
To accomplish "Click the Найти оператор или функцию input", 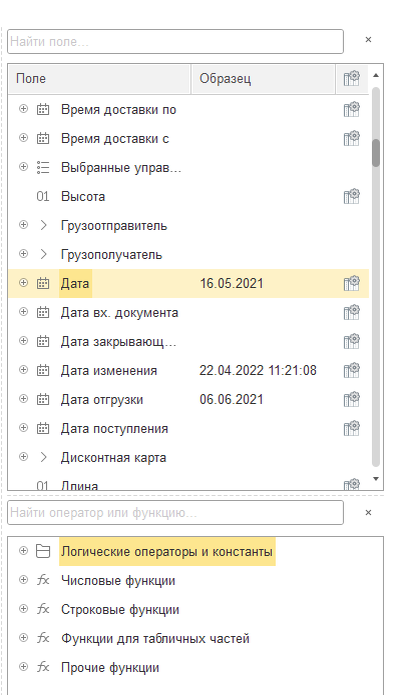I will coord(176,512).
